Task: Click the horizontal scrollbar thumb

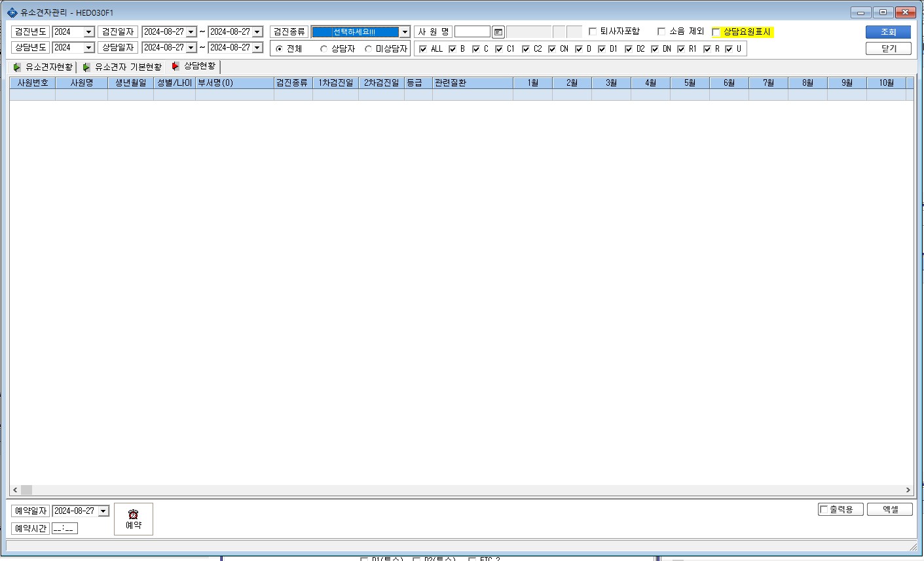Action: coord(26,490)
